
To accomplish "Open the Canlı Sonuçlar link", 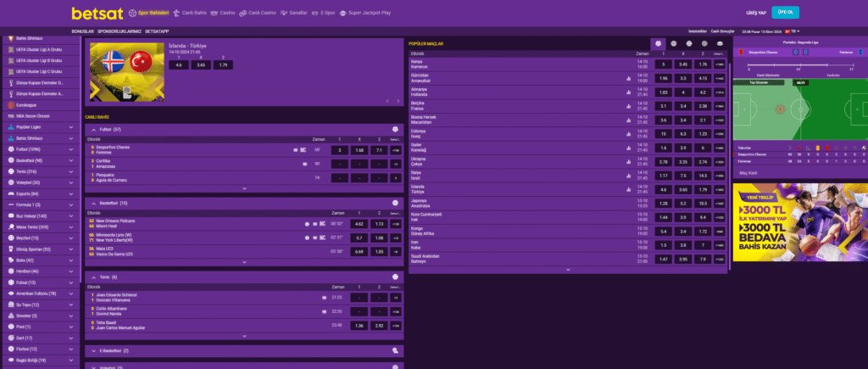I will coord(722,31).
